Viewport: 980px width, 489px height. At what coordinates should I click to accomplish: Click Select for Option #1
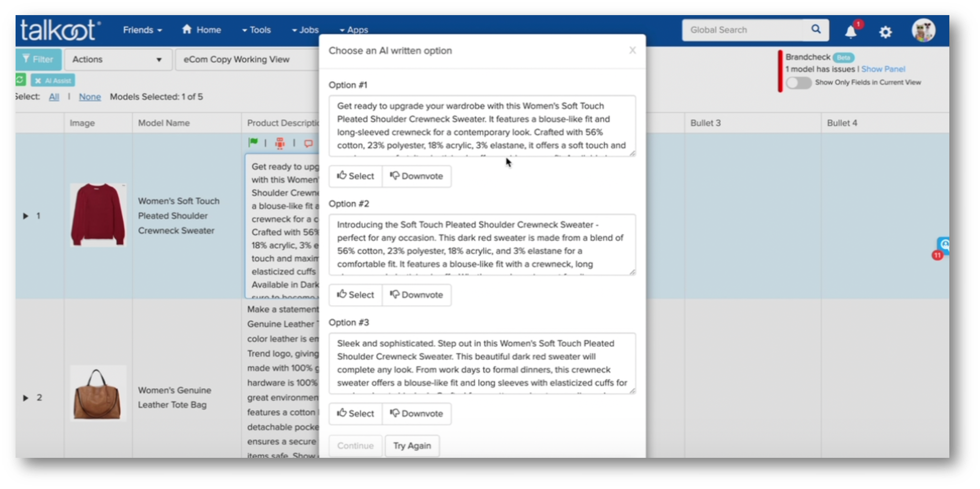[x=356, y=176]
